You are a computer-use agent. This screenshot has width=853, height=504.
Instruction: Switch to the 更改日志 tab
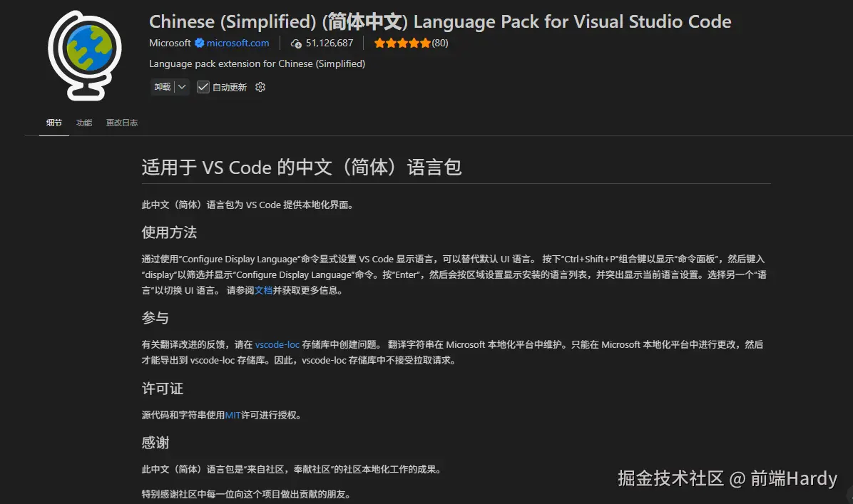point(122,123)
